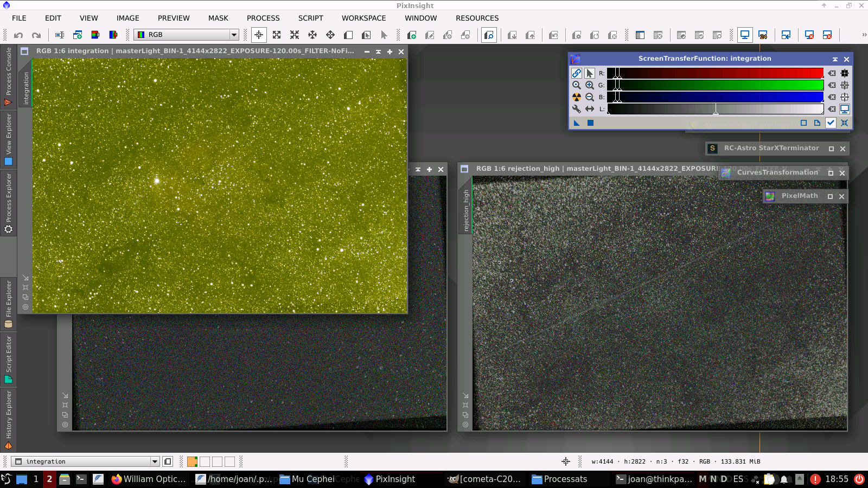Open the Process Console side tab
Screen dimensions: 868x488
[8, 76]
